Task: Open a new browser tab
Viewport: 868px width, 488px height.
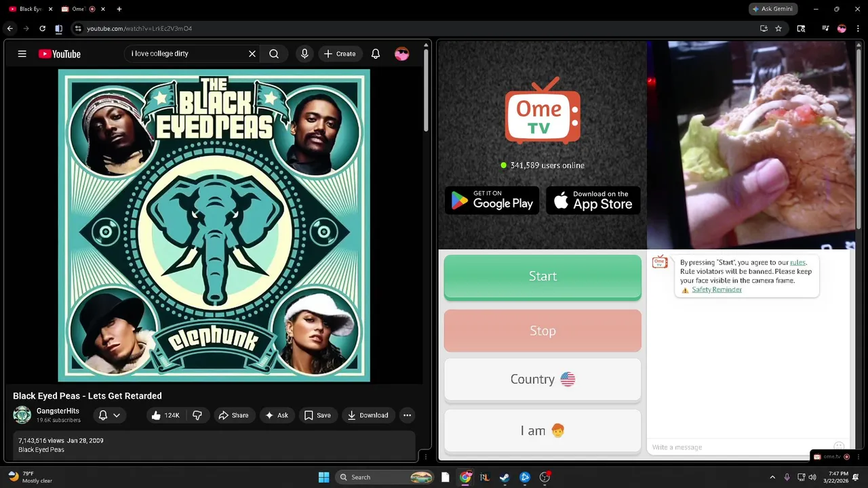Action: (x=119, y=9)
